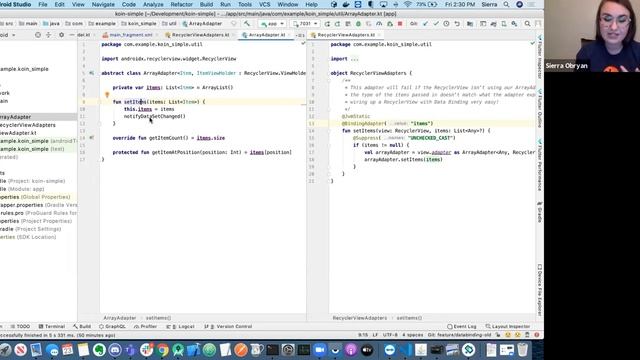640x360 pixels.
Task: Select RecyclerViewAdapters in project tree
Action: tap(28, 125)
